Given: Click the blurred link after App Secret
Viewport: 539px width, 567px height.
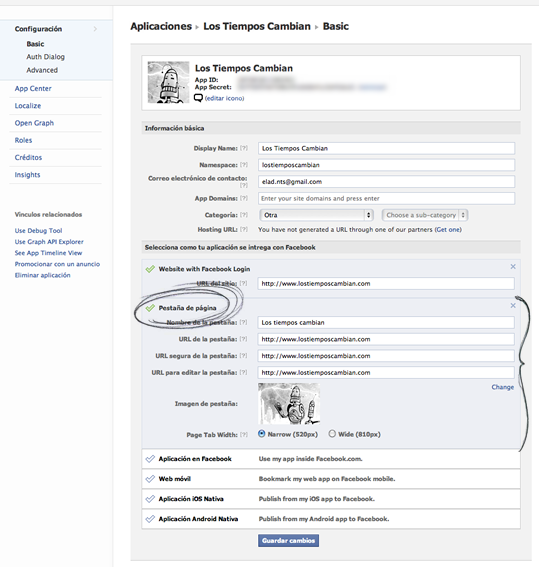Looking at the screenshot, I should pyautogui.click(x=373, y=87).
